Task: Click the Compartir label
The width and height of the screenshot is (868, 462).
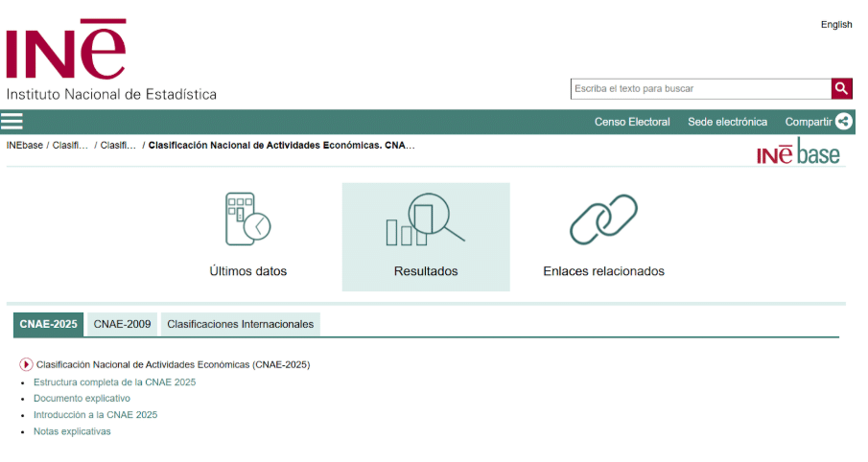Action: 809,122
